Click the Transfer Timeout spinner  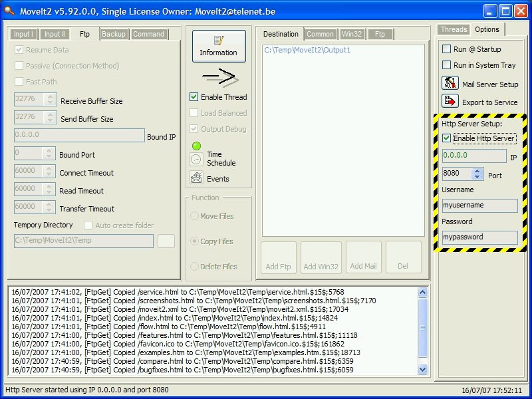pos(49,207)
